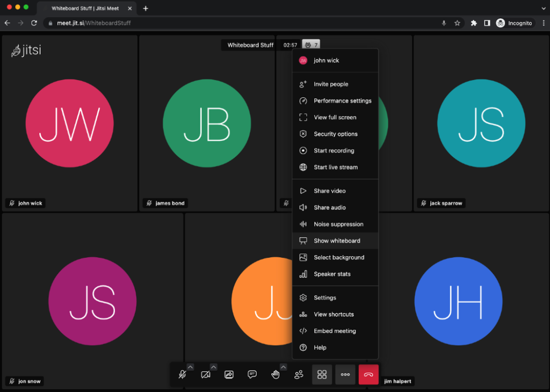Screen dimensions: 550x392
Task: Toggle the camera on or off
Action: point(205,374)
